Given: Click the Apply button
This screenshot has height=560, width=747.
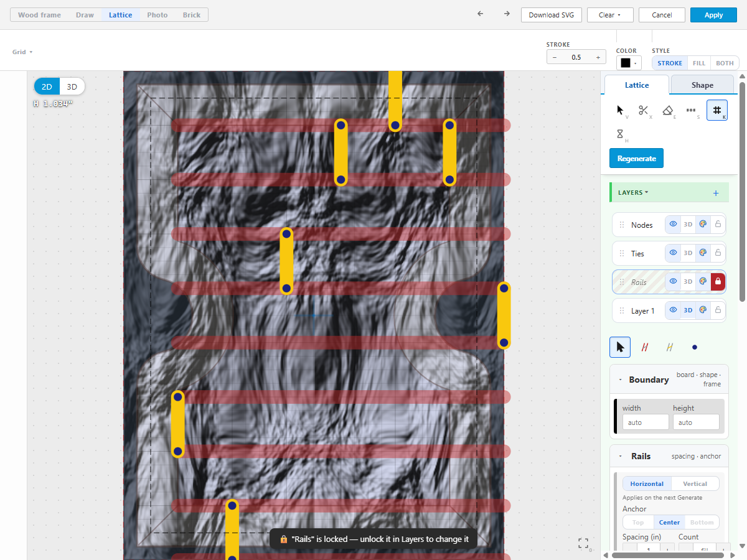Looking at the screenshot, I should coord(713,15).
